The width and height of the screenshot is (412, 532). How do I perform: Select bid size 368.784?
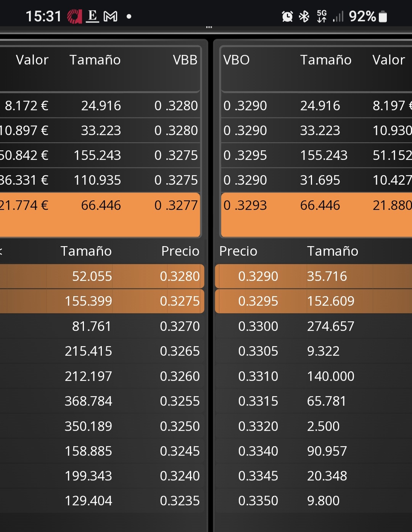coord(89,401)
